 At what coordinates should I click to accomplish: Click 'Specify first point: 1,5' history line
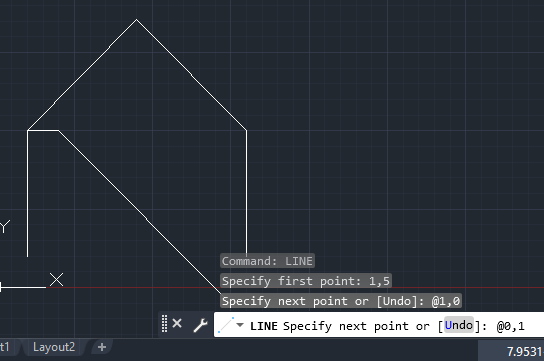[306, 281]
